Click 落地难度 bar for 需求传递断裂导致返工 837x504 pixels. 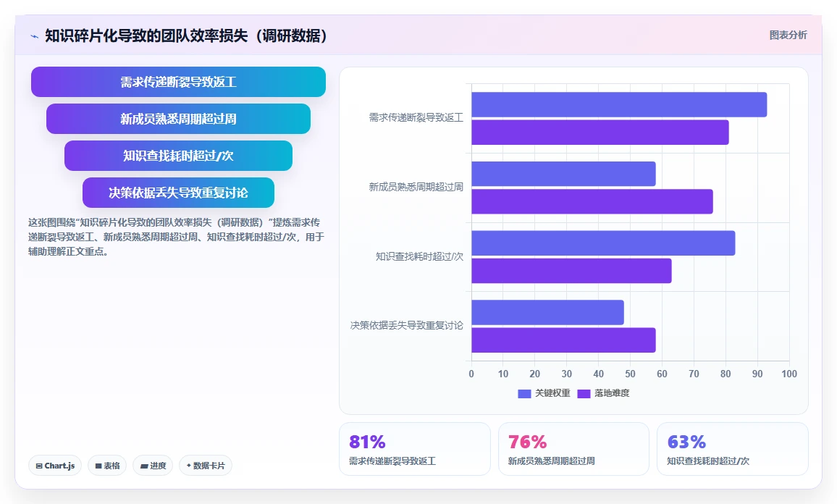pyautogui.click(x=600, y=133)
